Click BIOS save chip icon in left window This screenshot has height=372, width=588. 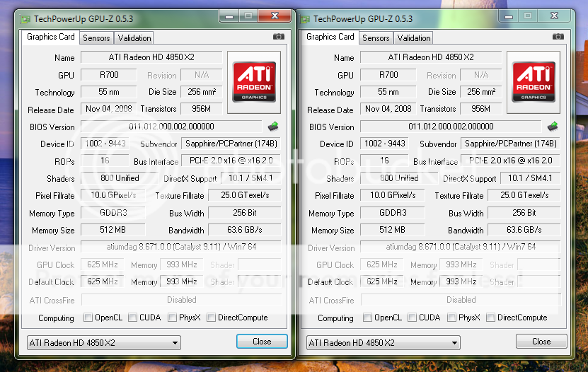tap(273, 127)
